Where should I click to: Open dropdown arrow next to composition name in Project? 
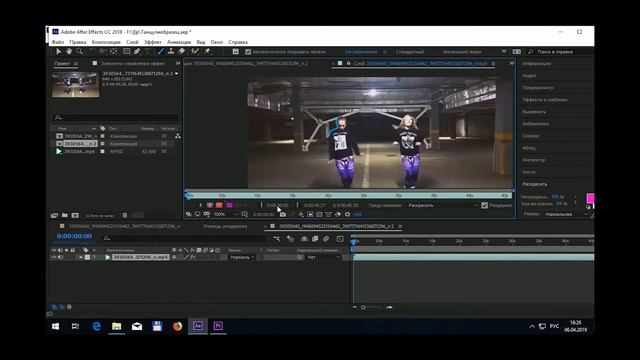click(177, 74)
